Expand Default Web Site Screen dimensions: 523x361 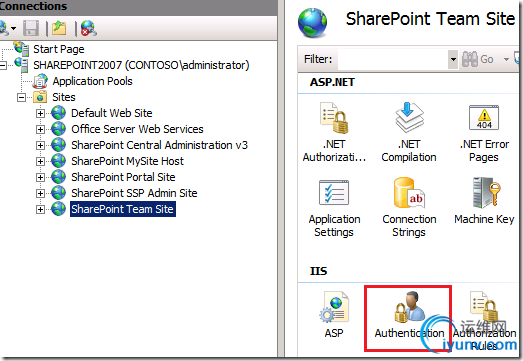coord(40,113)
